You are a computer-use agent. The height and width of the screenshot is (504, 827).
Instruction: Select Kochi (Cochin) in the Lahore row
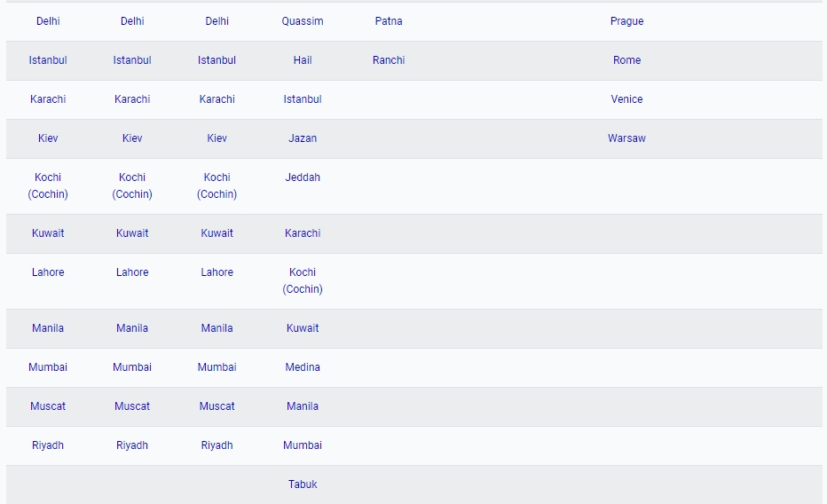(303, 280)
